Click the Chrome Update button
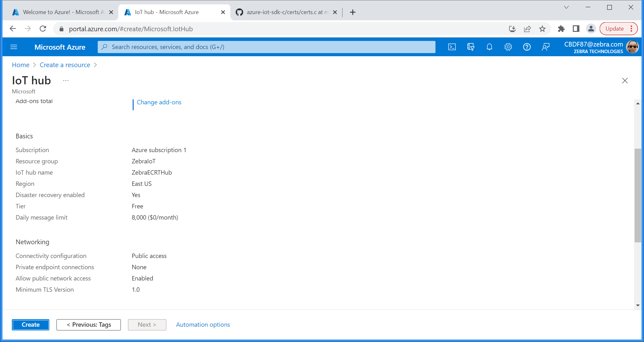The height and width of the screenshot is (342, 644). click(618, 29)
